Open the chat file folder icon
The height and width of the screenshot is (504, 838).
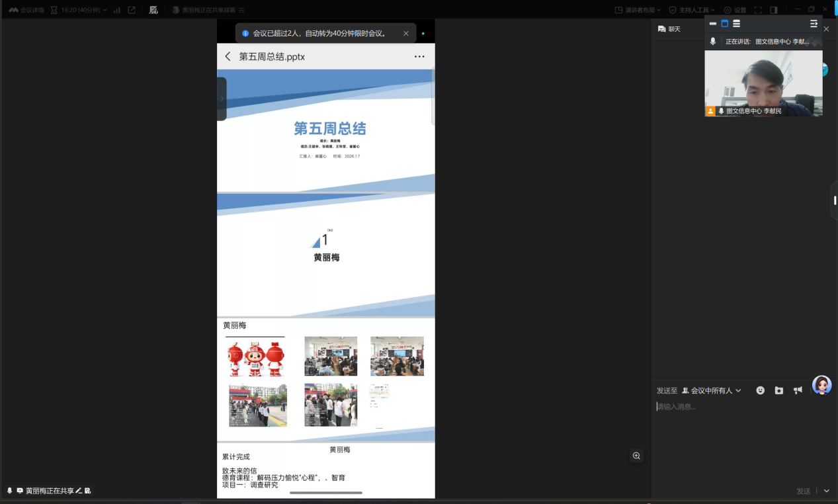tap(778, 390)
